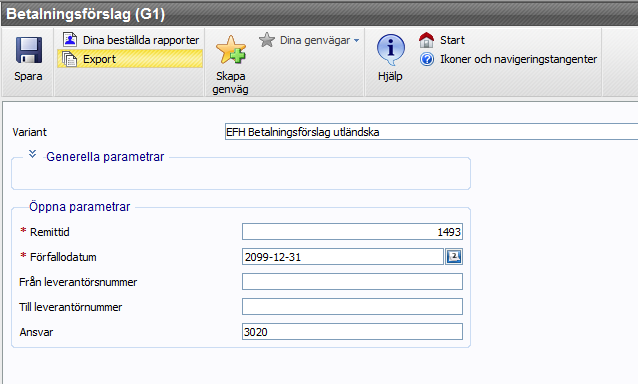638x384 pixels.
Task: Click the Generella parametrar heading text
Action: point(105,157)
